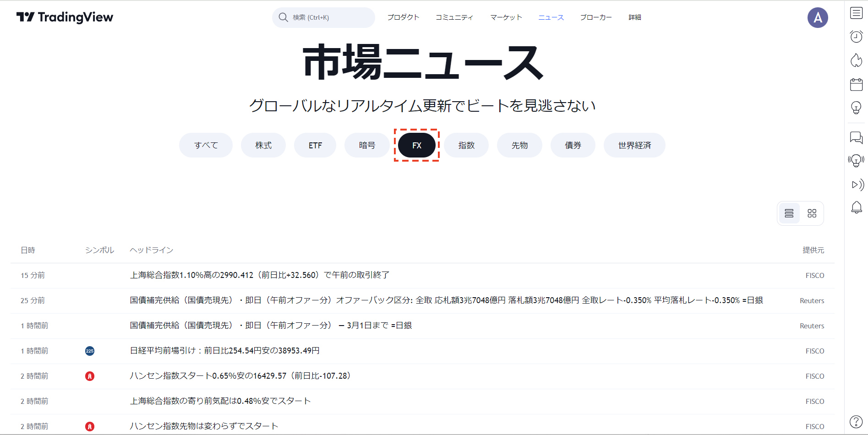868x435 pixels.
Task: Select the 先物 news filter
Action: point(519,145)
